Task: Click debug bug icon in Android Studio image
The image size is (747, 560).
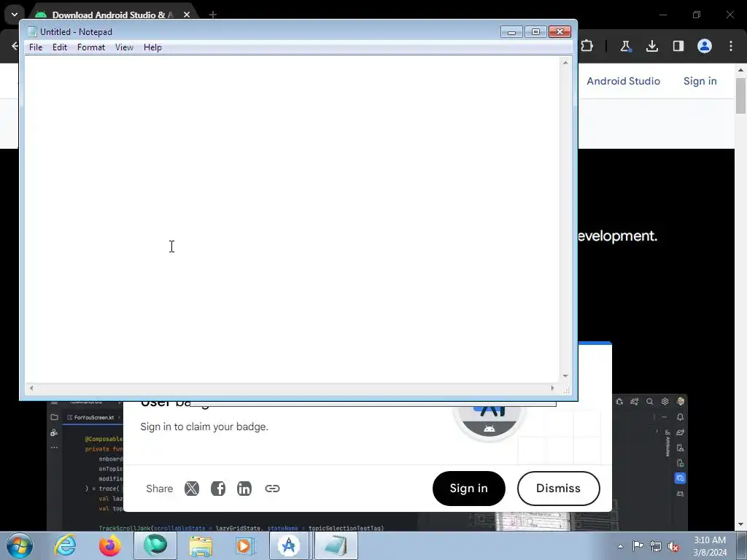Action: click(x=619, y=402)
